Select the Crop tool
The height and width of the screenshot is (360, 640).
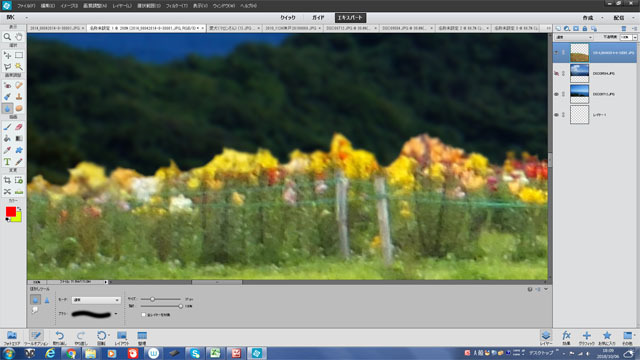(7, 180)
